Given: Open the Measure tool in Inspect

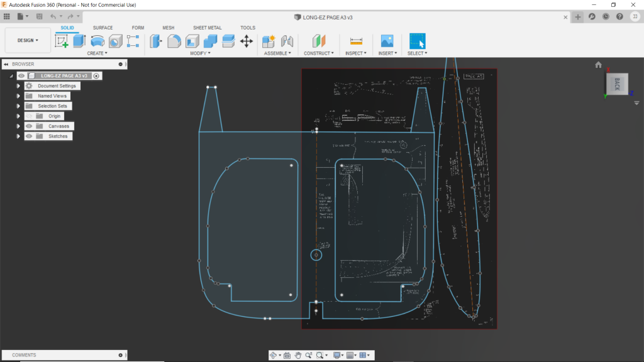Looking at the screenshot, I should pyautogui.click(x=357, y=41).
